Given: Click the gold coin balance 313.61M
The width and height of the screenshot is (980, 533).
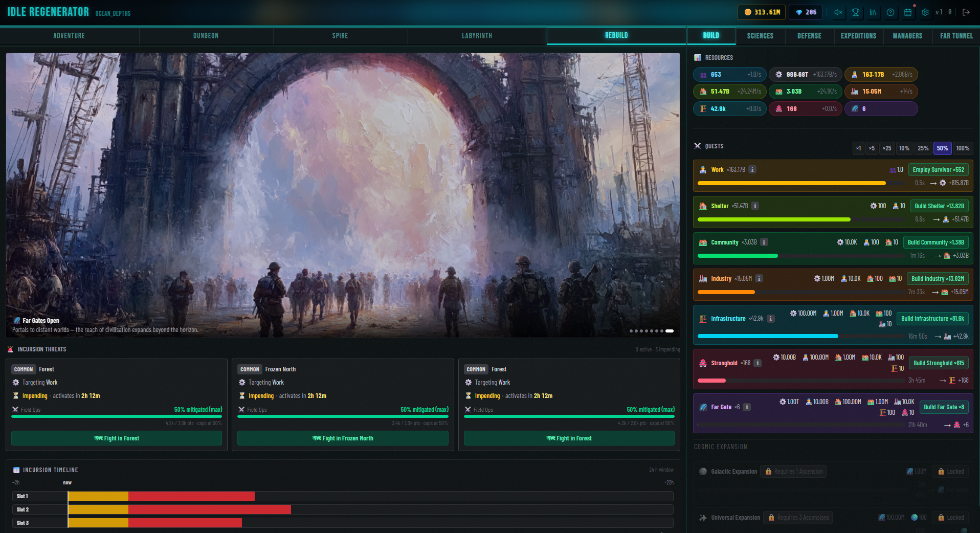Looking at the screenshot, I should (x=762, y=12).
